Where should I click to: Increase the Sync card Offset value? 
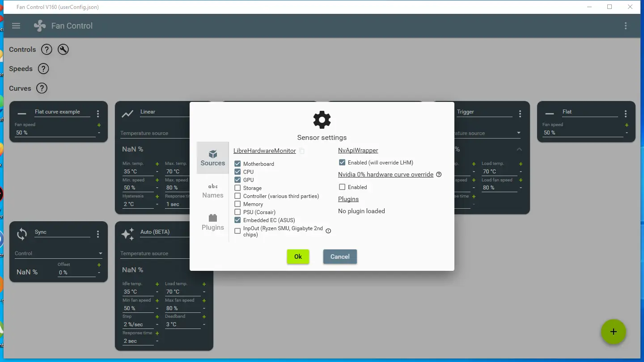click(x=99, y=265)
